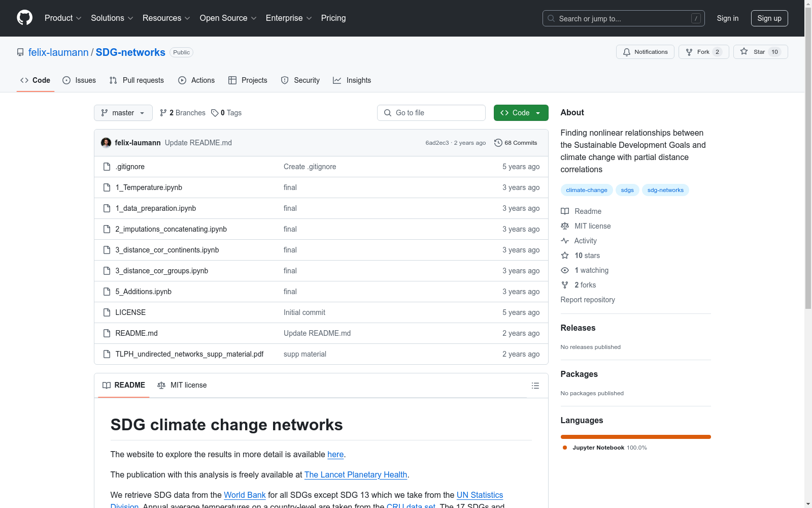Open TLPH_undirected_networks_supp_material.pdf
Image resolution: width=812 pixels, height=508 pixels.
pos(189,354)
